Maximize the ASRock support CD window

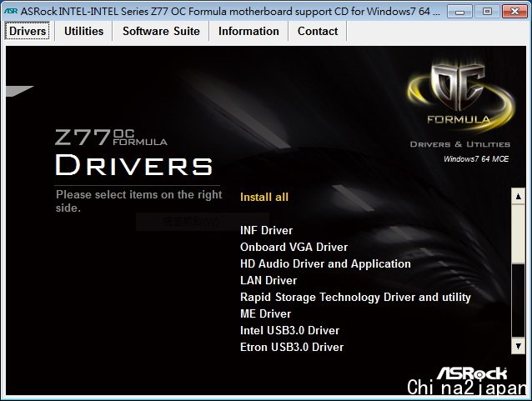[487, 12]
